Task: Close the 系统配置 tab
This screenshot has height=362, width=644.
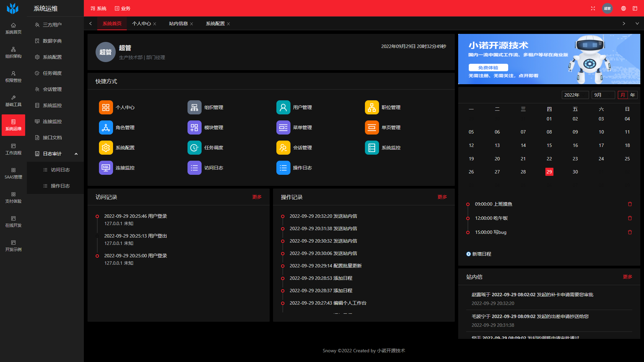Action: click(228, 24)
